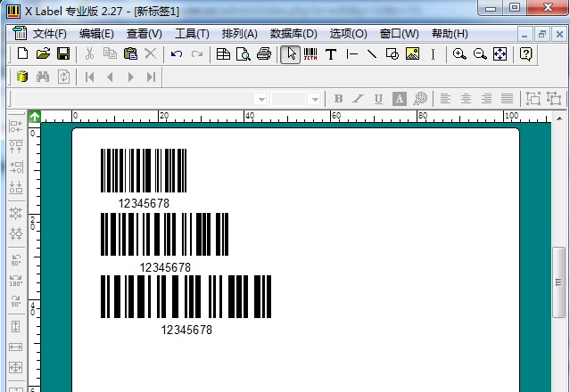Toggle italic formatting
The height and width of the screenshot is (392, 570).
point(358,99)
